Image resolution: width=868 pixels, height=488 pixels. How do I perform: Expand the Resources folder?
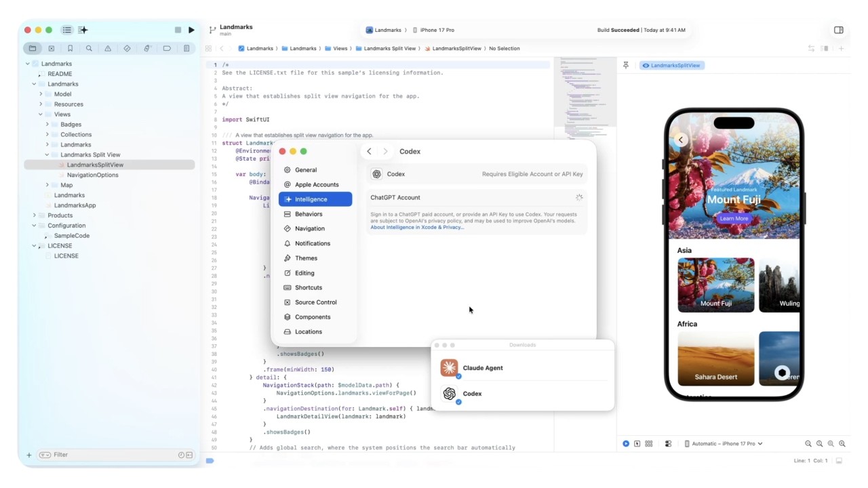[41, 104]
